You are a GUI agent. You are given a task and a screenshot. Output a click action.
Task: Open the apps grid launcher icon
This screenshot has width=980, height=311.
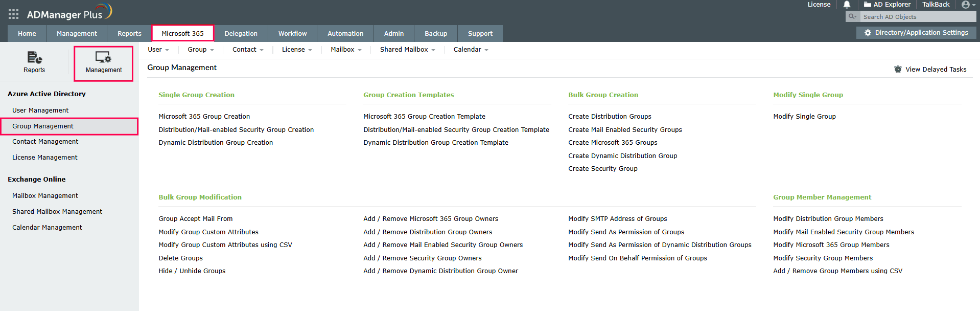pyautogui.click(x=14, y=14)
